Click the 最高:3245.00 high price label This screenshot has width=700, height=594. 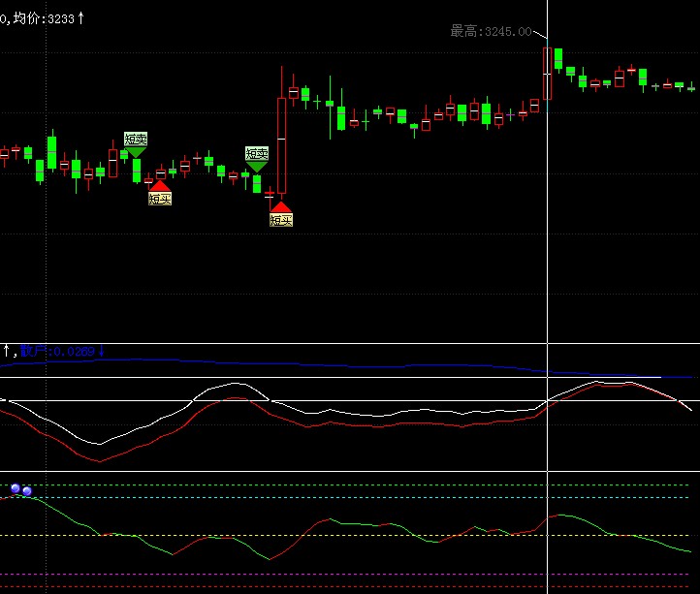click(491, 31)
